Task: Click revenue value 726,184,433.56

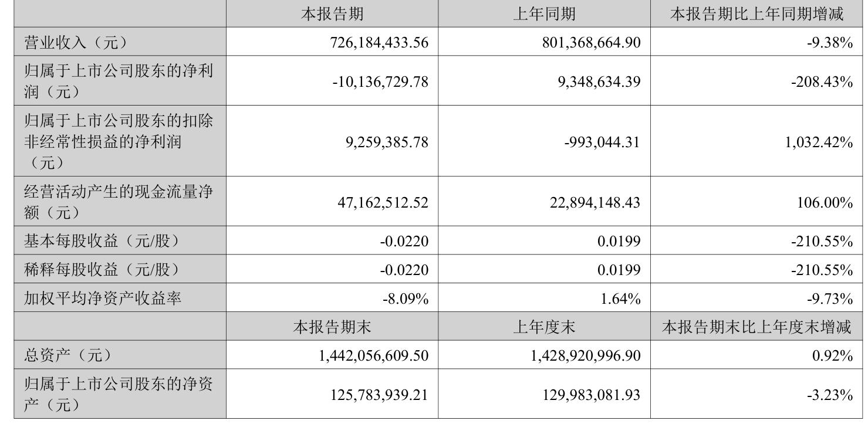Action: (x=372, y=42)
